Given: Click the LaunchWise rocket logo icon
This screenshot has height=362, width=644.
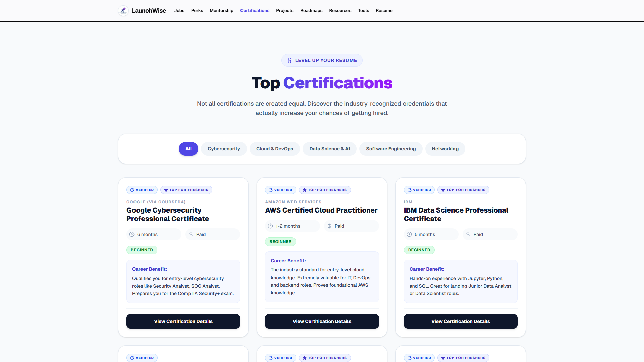Looking at the screenshot, I should [123, 11].
